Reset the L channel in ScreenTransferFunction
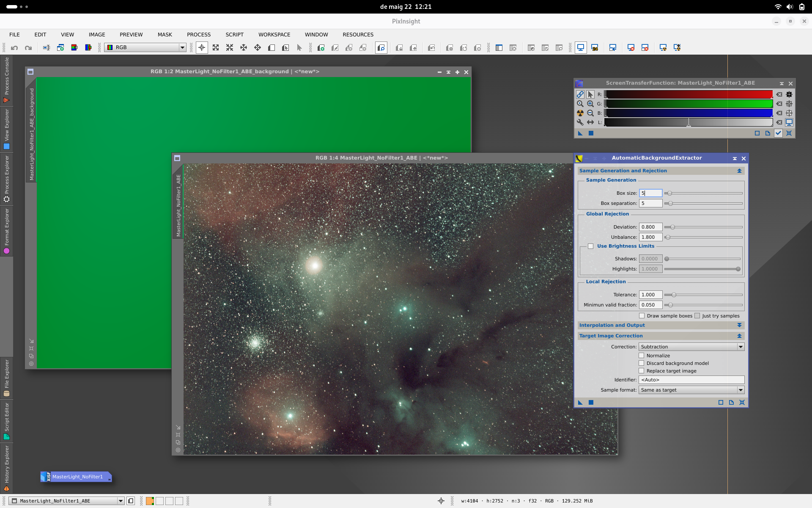The height and width of the screenshot is (508, 812). [x=779, y=122]
